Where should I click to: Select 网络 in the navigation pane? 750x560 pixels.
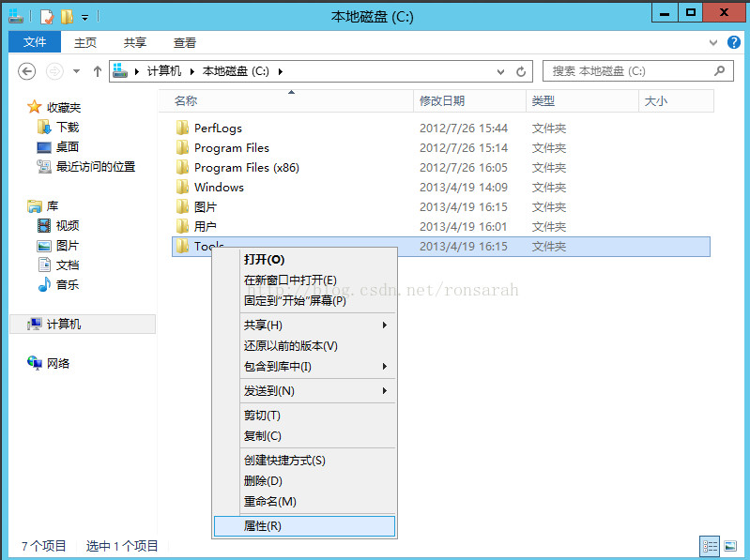(58, 363)
